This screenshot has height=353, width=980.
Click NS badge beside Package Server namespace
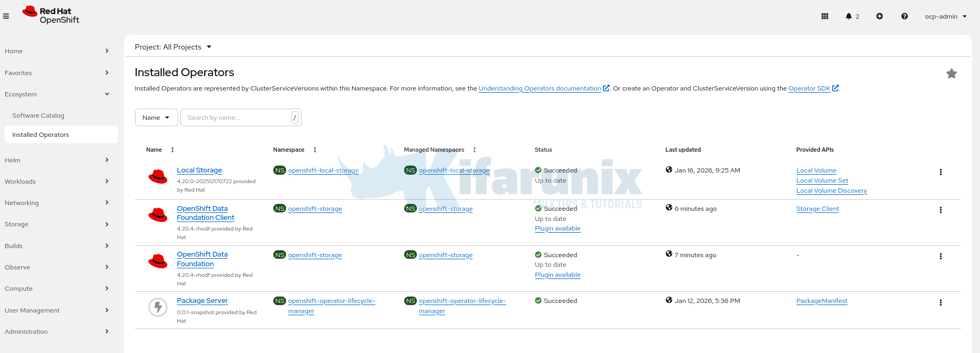(280, 301)
